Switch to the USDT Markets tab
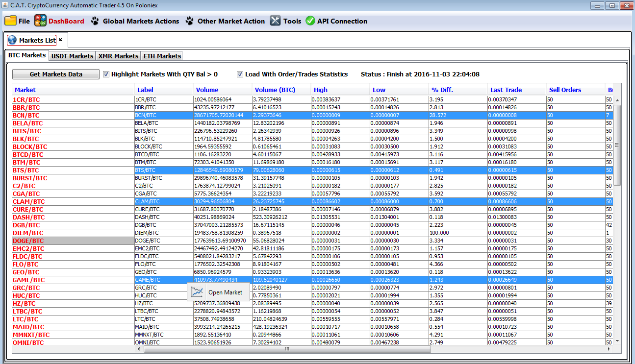Screen dimensions: 635x364 point(72,56)
